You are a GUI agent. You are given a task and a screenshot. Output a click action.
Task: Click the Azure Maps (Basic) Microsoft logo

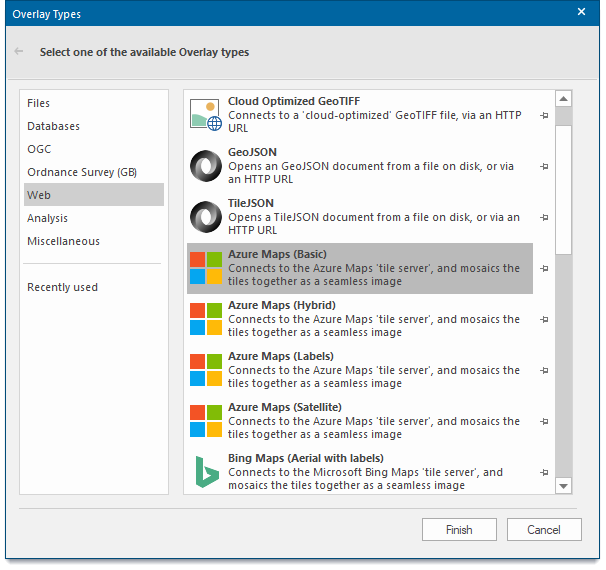tap(206, 268)
